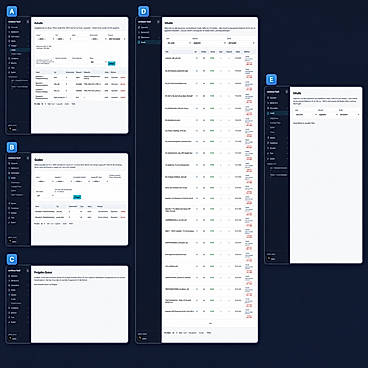Collapse the sidebar using panel E's header icon
This screenshot has width=368, height=368.
(286, 92)
